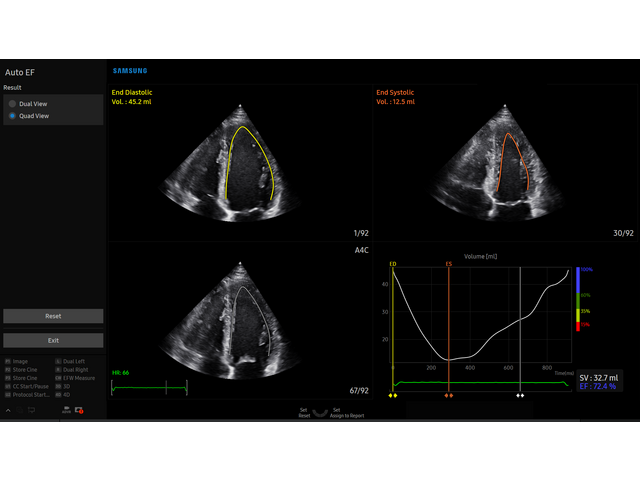Click the monitor display icon in status bar
Image resolution: width=640 pixels, height=480 pixels.
(x=31, y=410)
